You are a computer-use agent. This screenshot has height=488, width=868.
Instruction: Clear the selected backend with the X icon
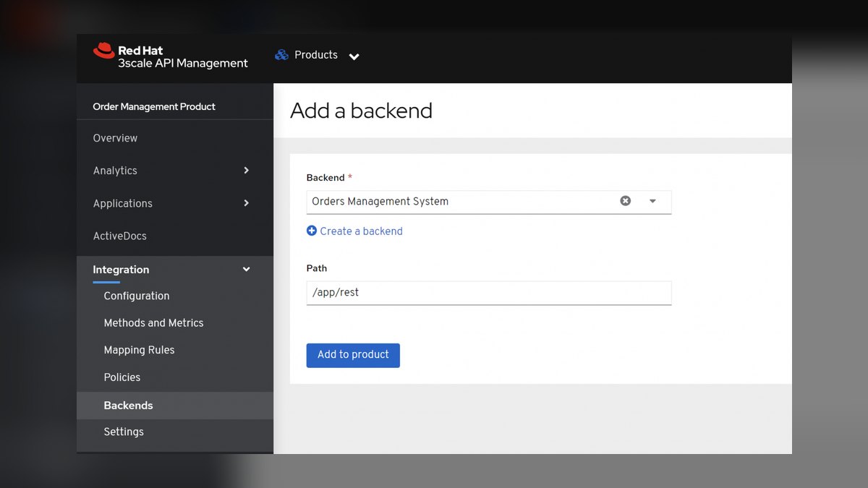(x=626, y=201)
